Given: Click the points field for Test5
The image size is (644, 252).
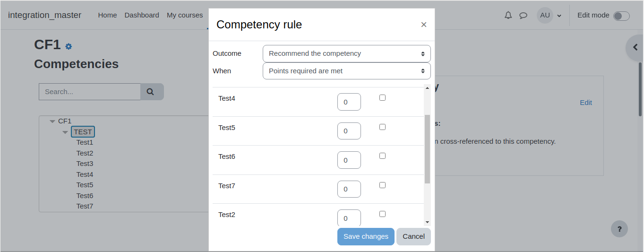Looking at the screenshot, I should (x=349, y=131).
